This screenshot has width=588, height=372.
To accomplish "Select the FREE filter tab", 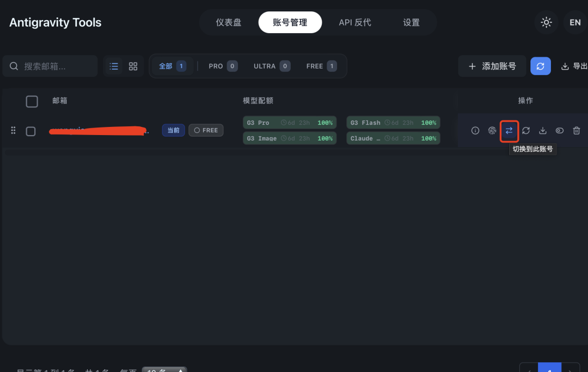I will click(321, 66).
